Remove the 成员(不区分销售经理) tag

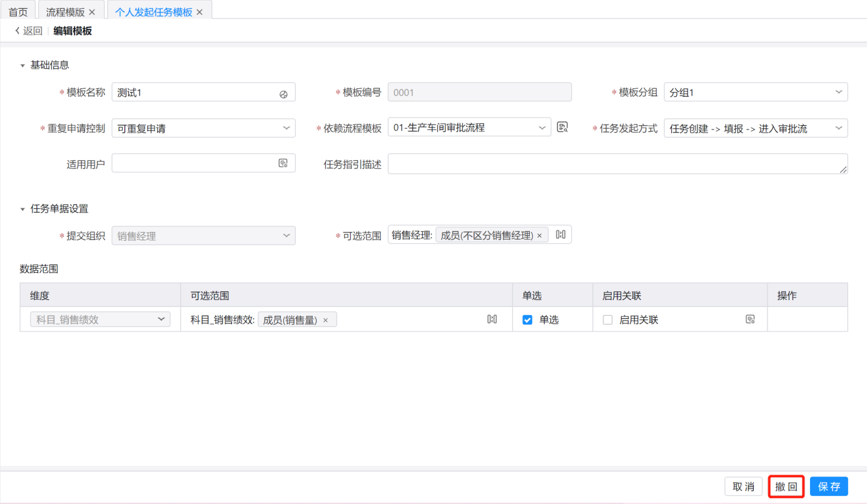[539, 236]
